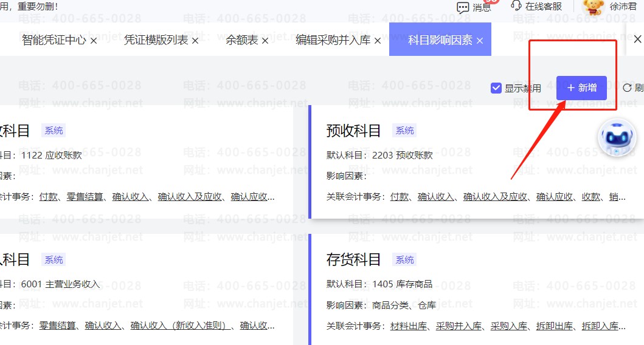The height and width of the screenshot is (345, 644).
Task: Click the 在线客服 headset icon
Action: coord(516,6)
